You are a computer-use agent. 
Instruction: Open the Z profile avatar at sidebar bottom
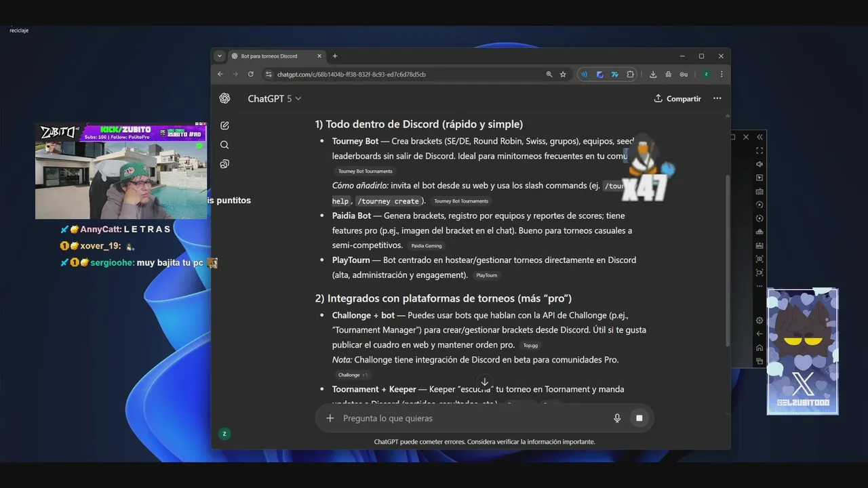(224, 434)
